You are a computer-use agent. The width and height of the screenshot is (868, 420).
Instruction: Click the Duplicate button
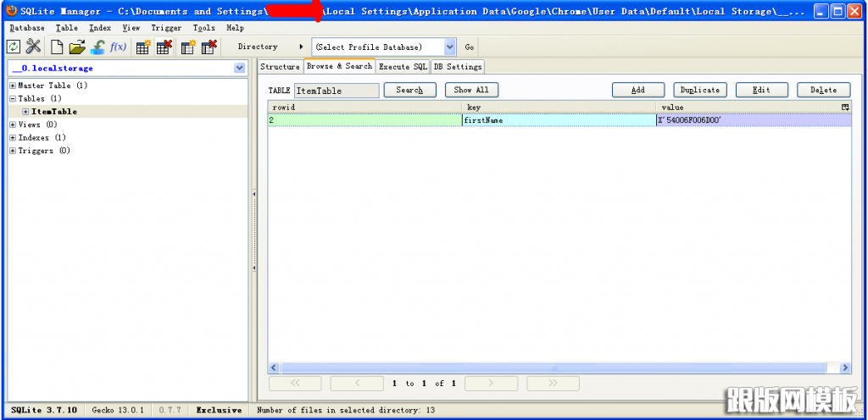(x=699, y=90)
